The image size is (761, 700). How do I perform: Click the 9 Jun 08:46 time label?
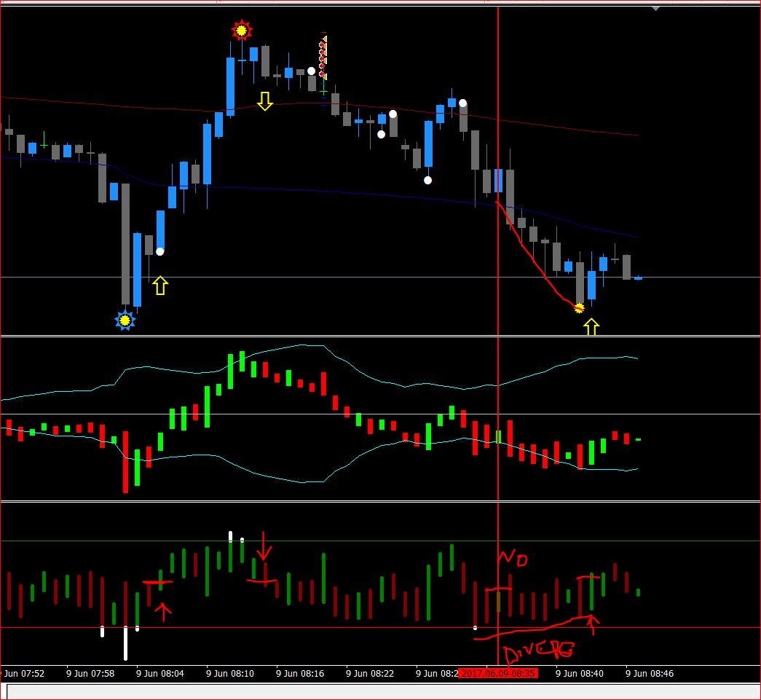[650, 673]
